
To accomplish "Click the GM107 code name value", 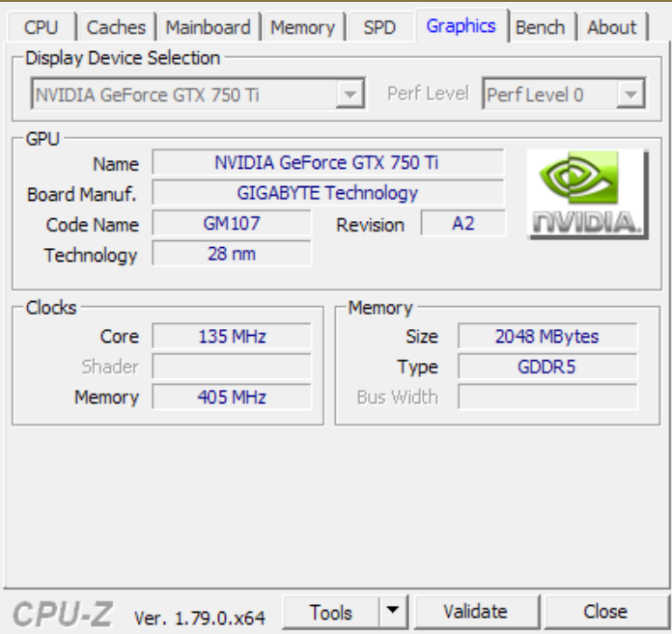I will (232, 224).
